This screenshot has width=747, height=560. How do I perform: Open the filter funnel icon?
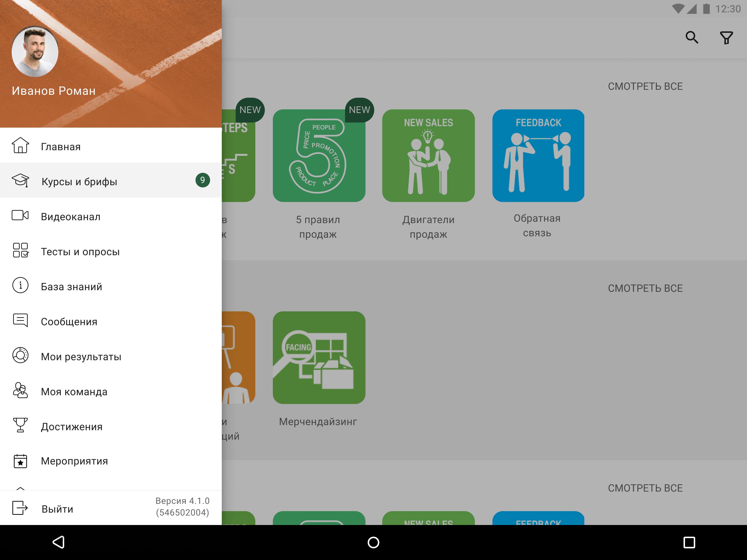[x=726, y=37]
